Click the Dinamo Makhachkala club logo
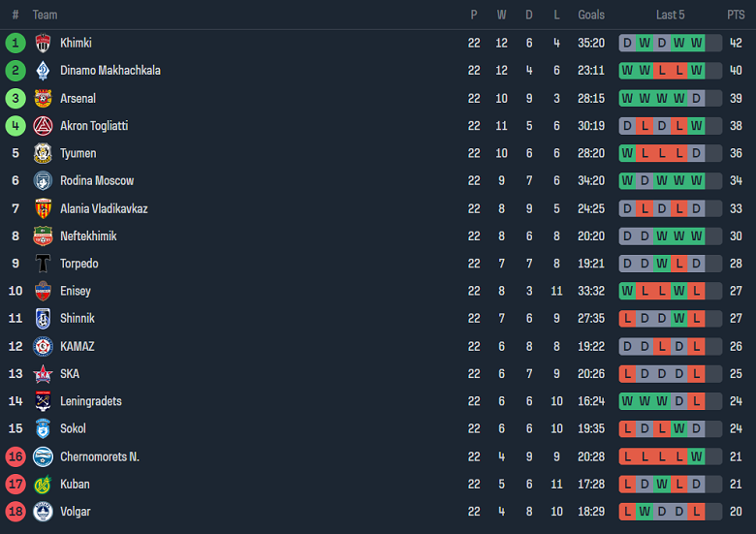 (43, 71)
